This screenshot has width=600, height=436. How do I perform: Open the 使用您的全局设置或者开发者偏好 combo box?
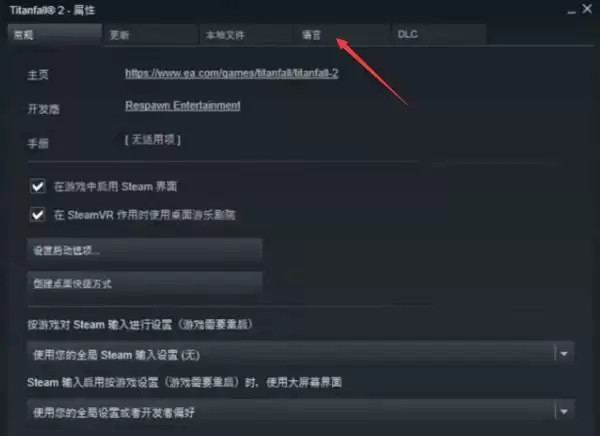tap(300, 412)
